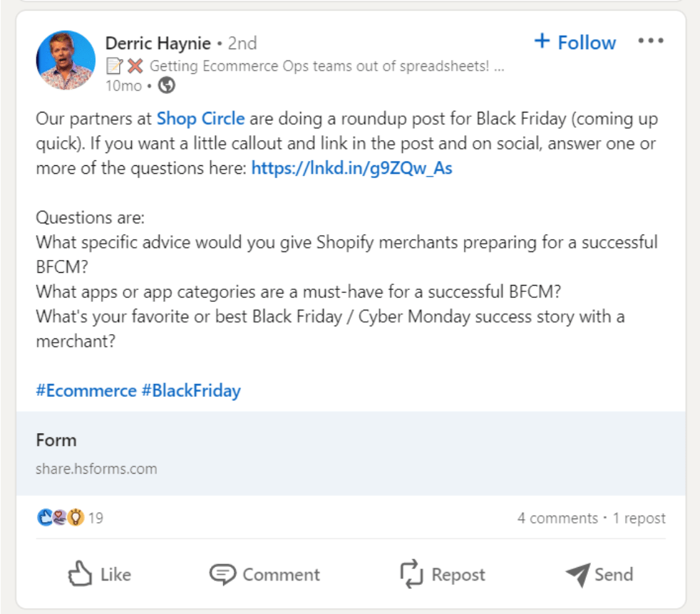Click the Comment speech bubble icon
This screenshot has width=700, height=614.
pyautogui.click(x=224, y=573)
